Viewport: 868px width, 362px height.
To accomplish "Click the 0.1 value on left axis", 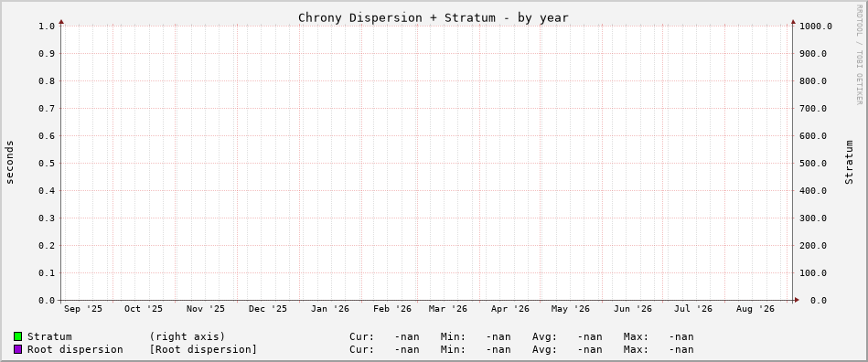I will 47,273.
